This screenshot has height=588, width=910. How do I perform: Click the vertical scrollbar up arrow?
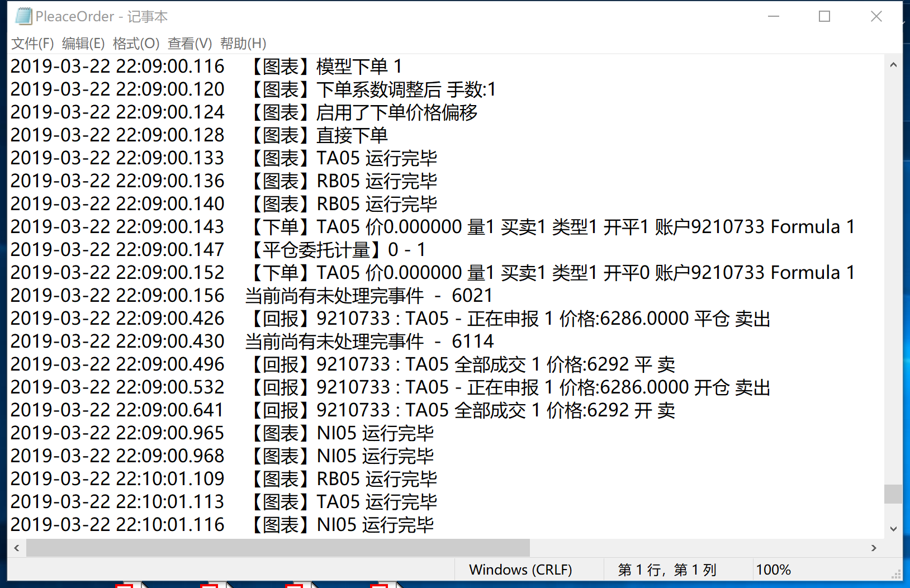pyautogui.click(x=893, y=65)
